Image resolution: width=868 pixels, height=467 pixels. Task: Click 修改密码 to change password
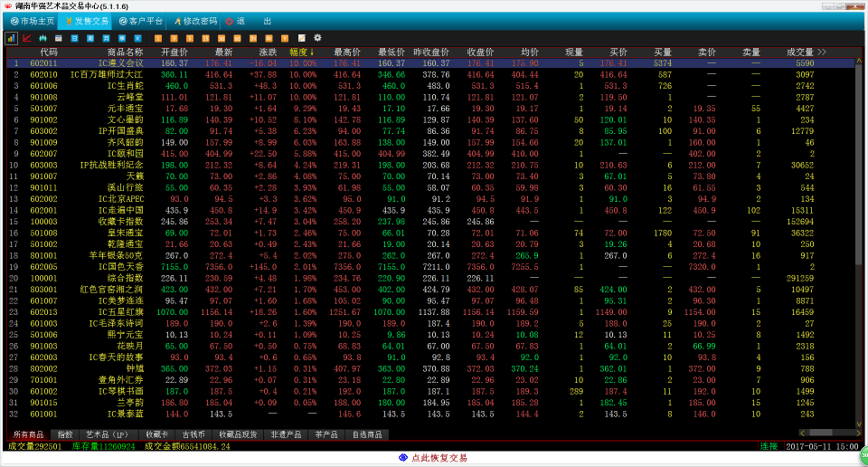(194, 20)
